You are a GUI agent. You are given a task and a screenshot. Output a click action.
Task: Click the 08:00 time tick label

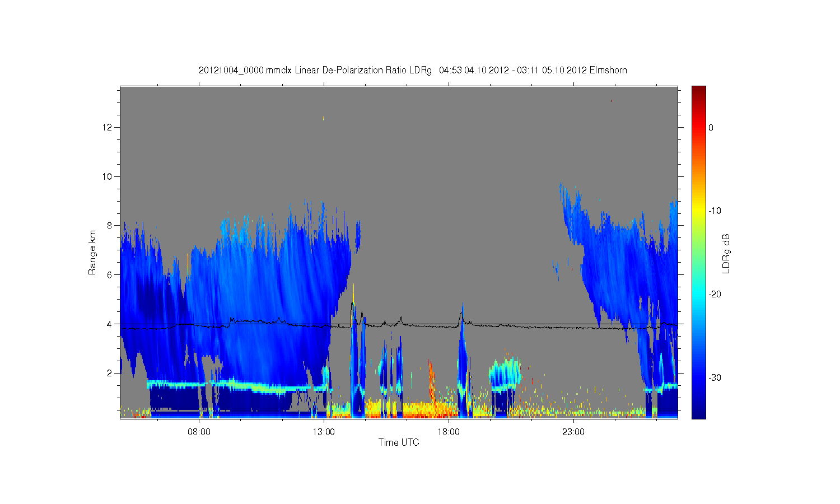point(199,432)
